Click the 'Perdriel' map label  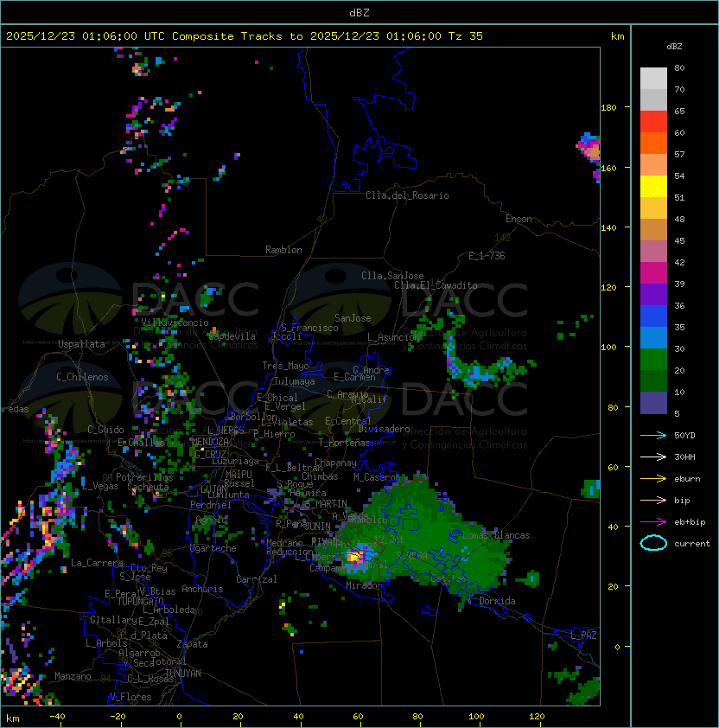(x=211, y=505)
